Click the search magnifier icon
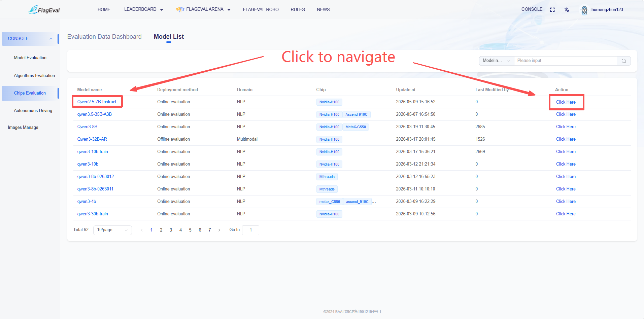 point(624,61)
